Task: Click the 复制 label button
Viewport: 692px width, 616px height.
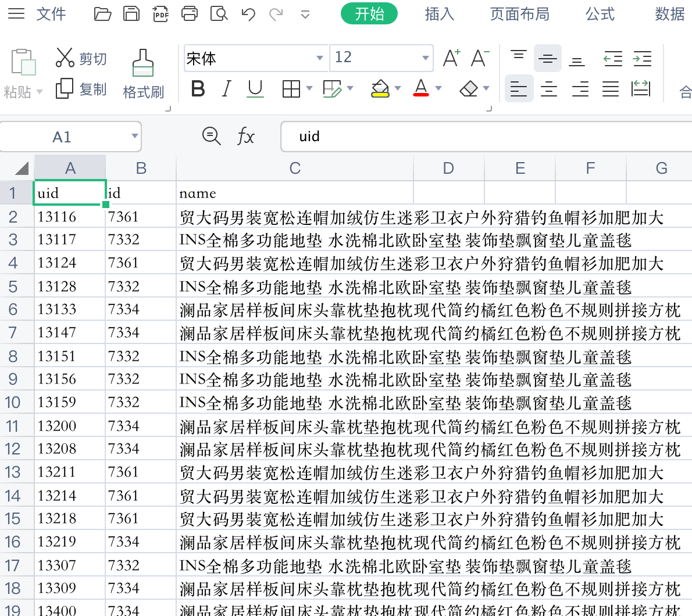Action: pos(93,89)
